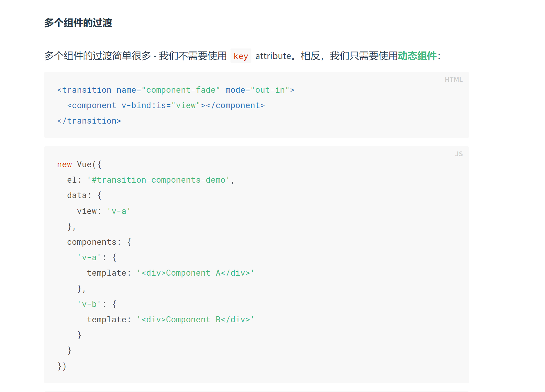Click the "out-in" mode attribute value
The width and height of the screenshot is (545, 392).
[x=270, y=90]
